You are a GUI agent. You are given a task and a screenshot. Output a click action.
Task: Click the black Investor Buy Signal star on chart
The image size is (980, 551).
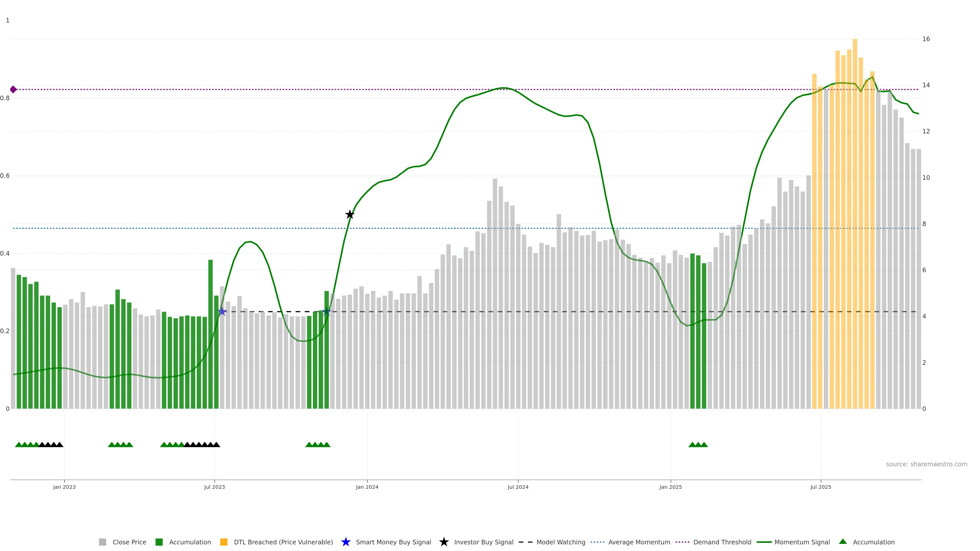350,215
